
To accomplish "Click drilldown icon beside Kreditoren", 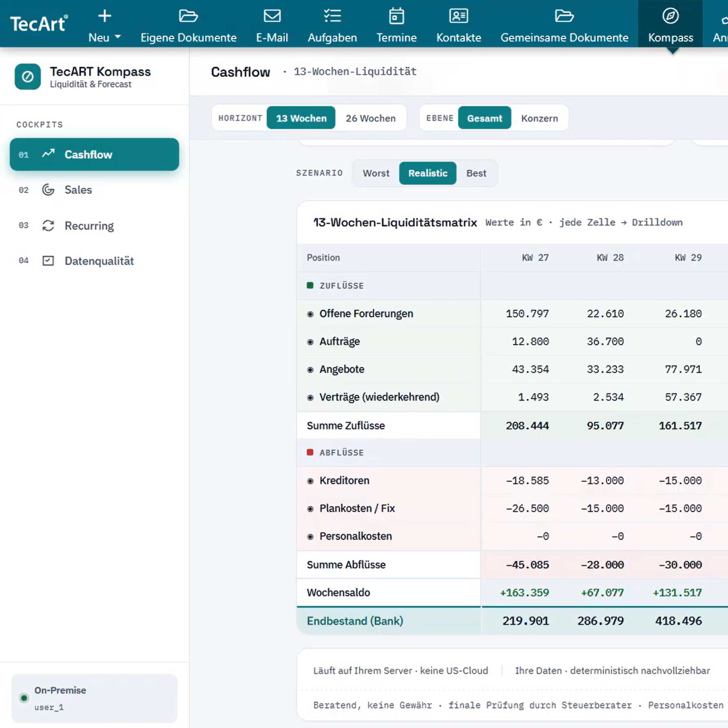I will [x=310, y=481].
